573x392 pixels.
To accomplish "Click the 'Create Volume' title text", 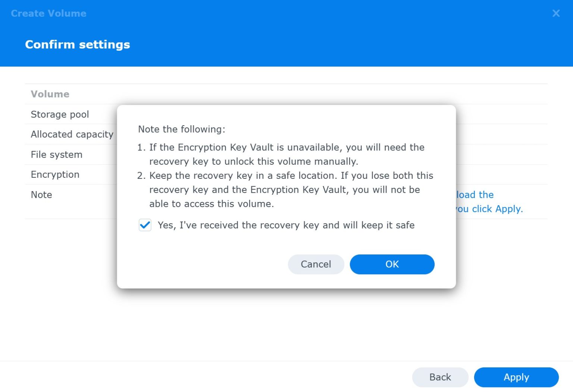I will click(48, 13).
